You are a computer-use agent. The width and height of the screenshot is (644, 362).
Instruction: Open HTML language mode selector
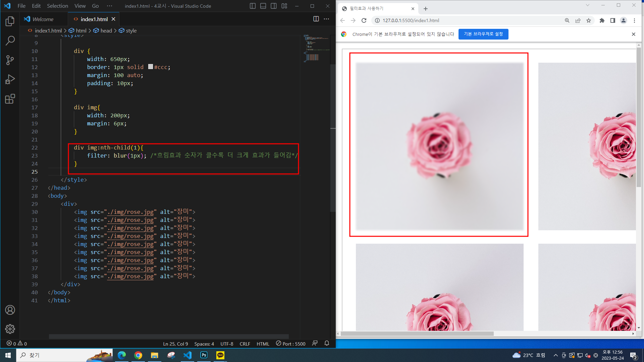point(263,344)
